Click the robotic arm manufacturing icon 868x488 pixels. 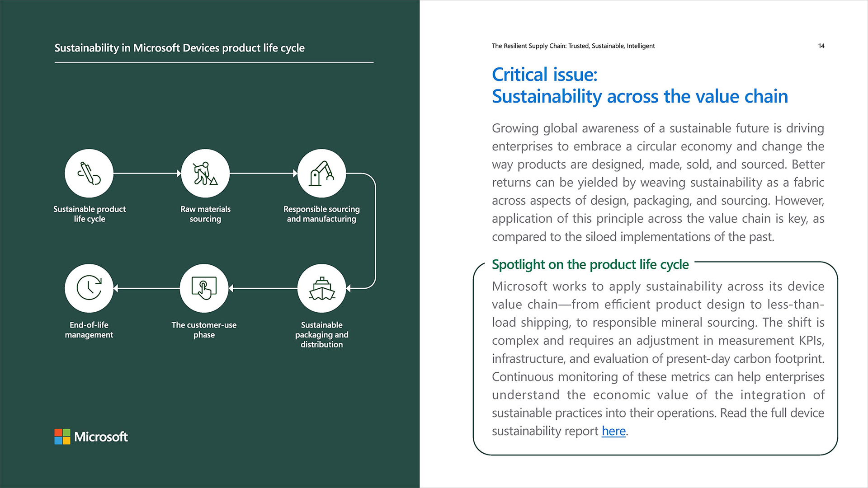tap(321, 173)
